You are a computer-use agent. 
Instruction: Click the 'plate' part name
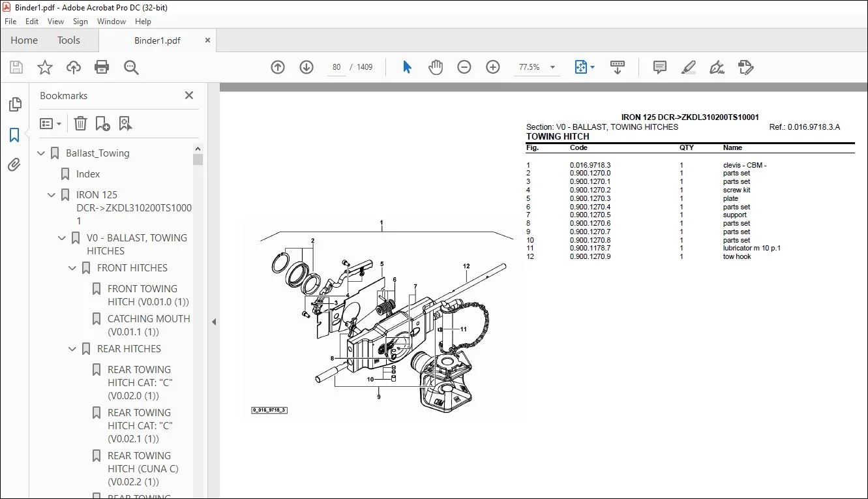731,199
